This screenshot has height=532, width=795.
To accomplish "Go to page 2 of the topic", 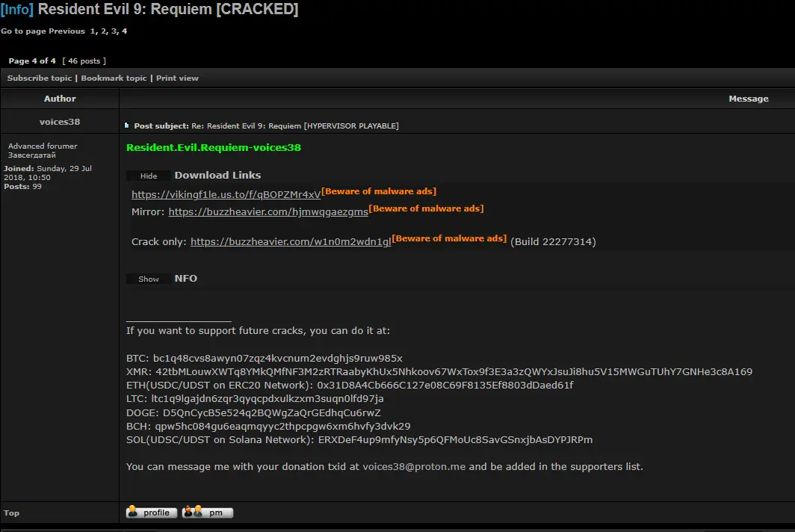I will (x=103, y=31).
